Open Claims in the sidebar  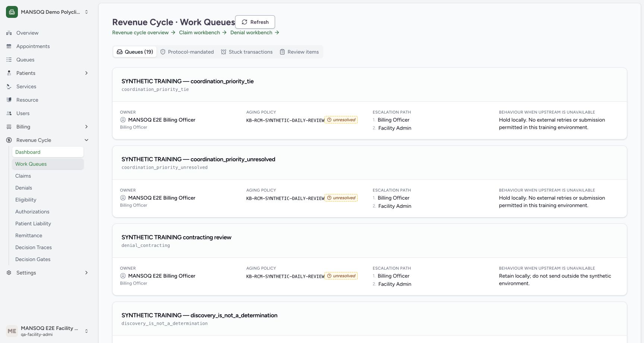pos(48,176)
